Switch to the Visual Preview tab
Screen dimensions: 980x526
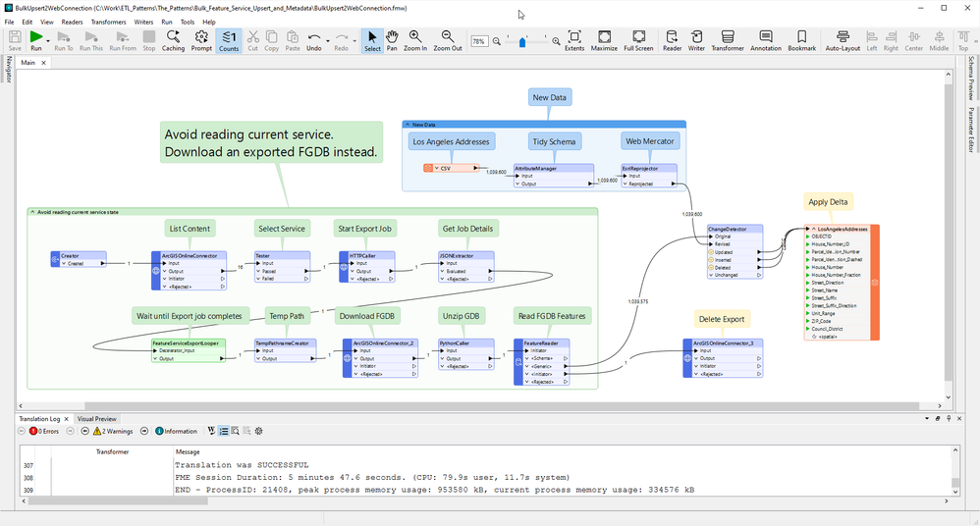96,419
